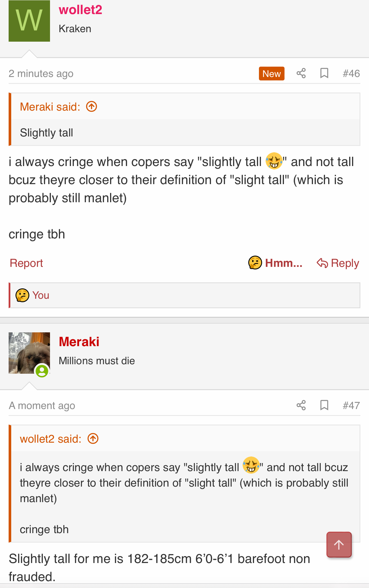Open permalink #46
Viewport: 369px width, 588px height.
[x=351, y=74]
